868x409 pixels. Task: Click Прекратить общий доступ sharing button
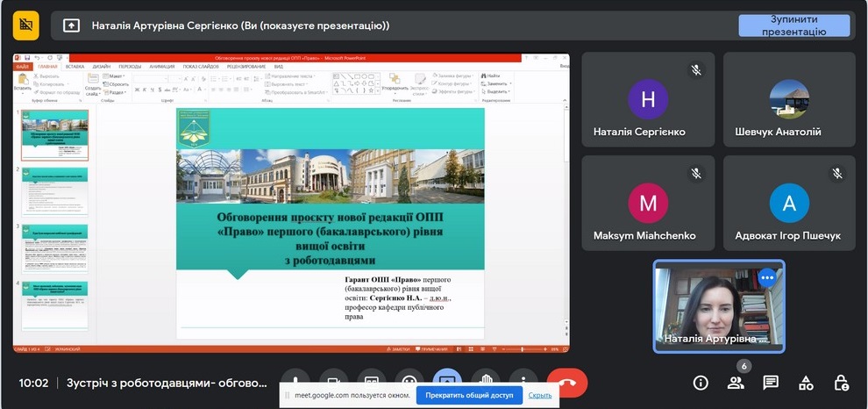[x=469, y=395]
